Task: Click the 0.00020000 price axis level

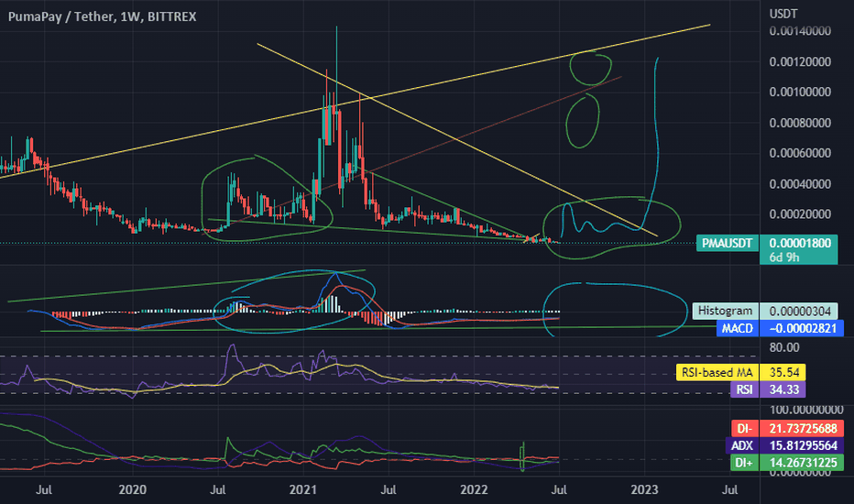Action: click(x=800, y=214)
